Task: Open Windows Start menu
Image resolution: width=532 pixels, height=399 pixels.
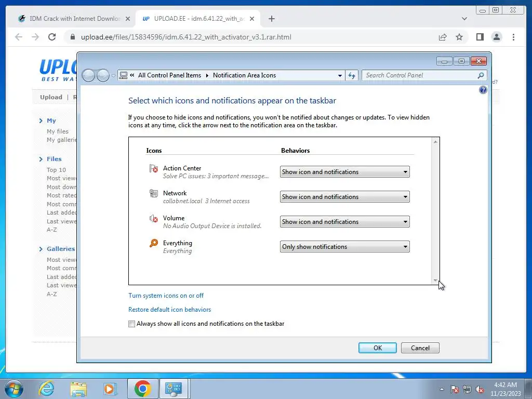Action: (14, 389)
